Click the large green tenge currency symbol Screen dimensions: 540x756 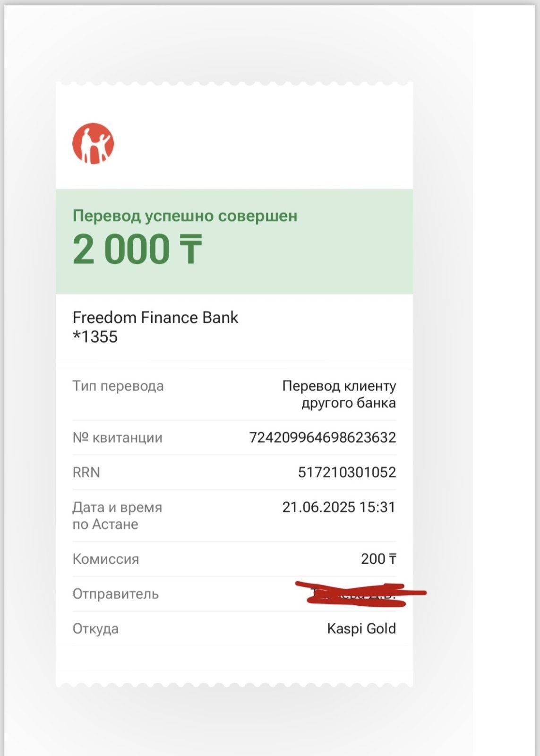pos(190,249)
